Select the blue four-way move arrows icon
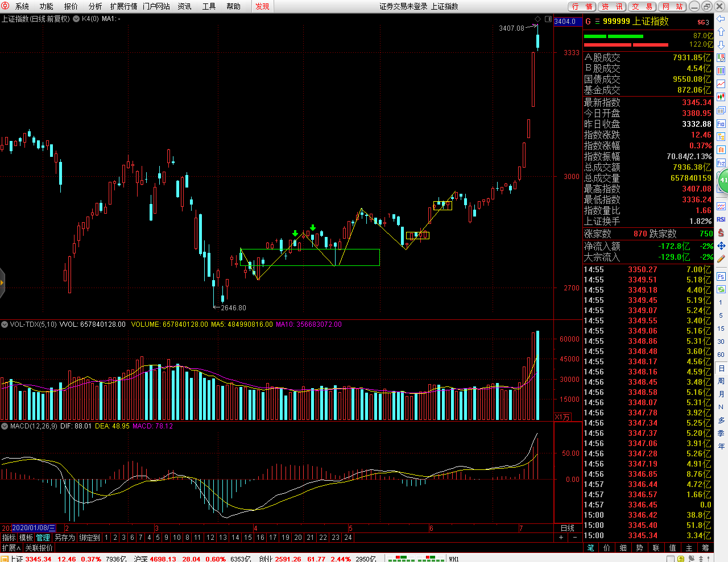The image size is (728, 562). (x=721, y=245)
